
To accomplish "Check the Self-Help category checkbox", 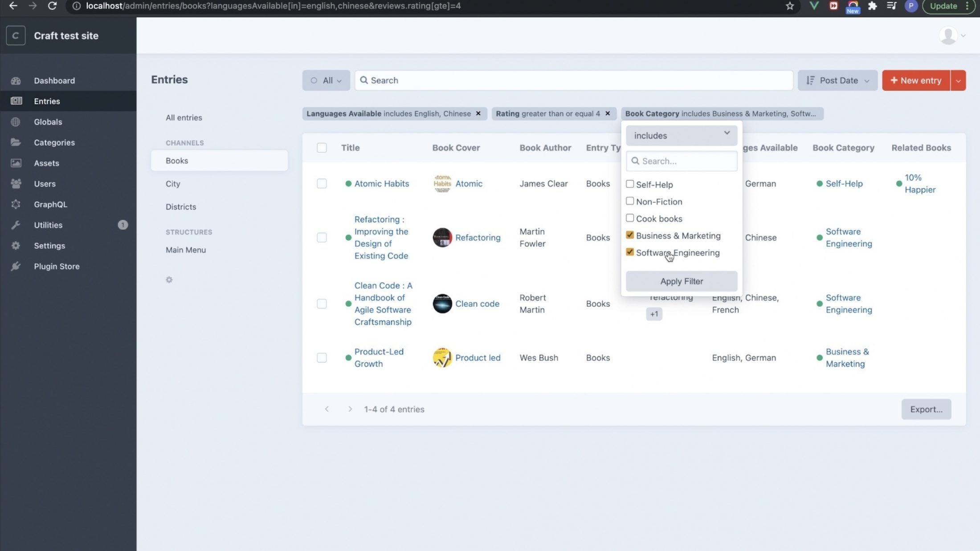I will click(630, 184).
